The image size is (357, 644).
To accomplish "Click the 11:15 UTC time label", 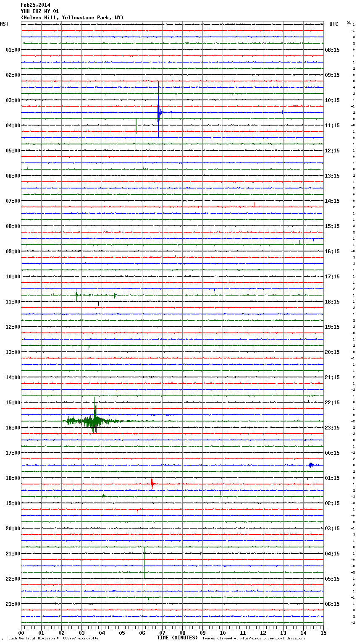I will [332, 126].
